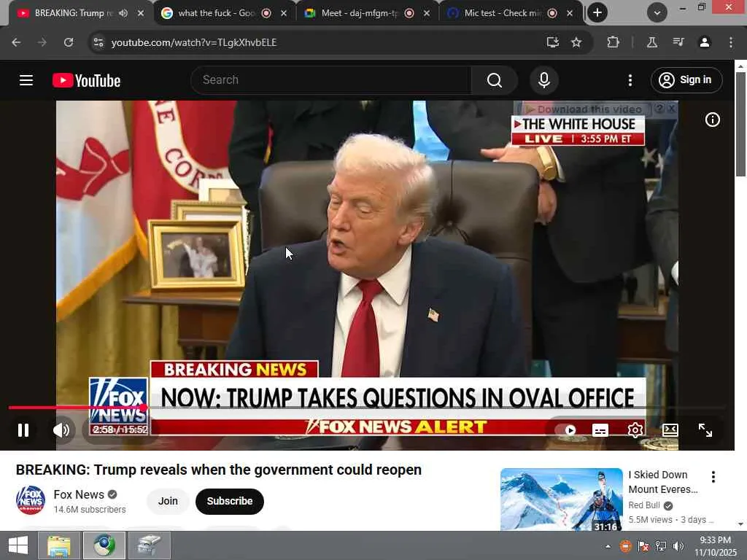
Task: Subscribe to Fox News channel
Action: (x=230, y=502)
